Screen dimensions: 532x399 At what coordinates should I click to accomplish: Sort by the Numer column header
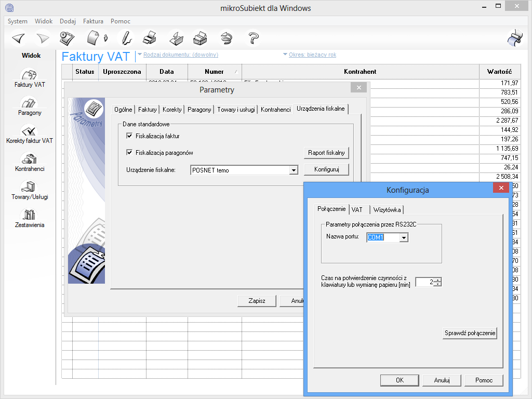point(214,72)
